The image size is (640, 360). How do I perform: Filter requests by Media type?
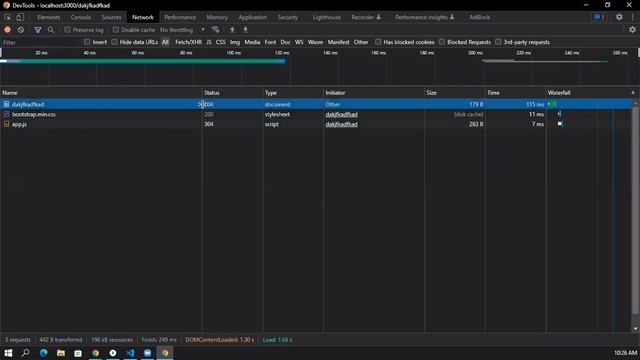pyautogui.click(x=252, y=42)
